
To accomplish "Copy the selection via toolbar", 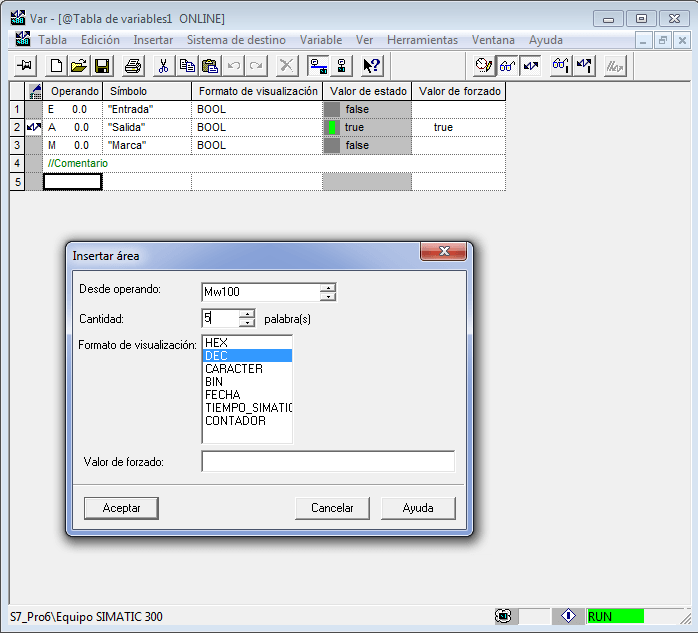I will click(x=187, y=66).
